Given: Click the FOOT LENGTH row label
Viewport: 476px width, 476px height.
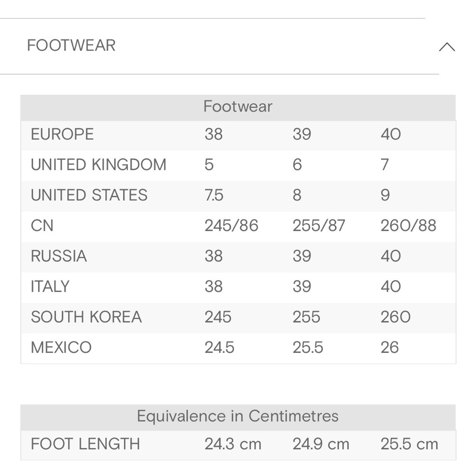Looking at the screenshot, I should 85,444.
